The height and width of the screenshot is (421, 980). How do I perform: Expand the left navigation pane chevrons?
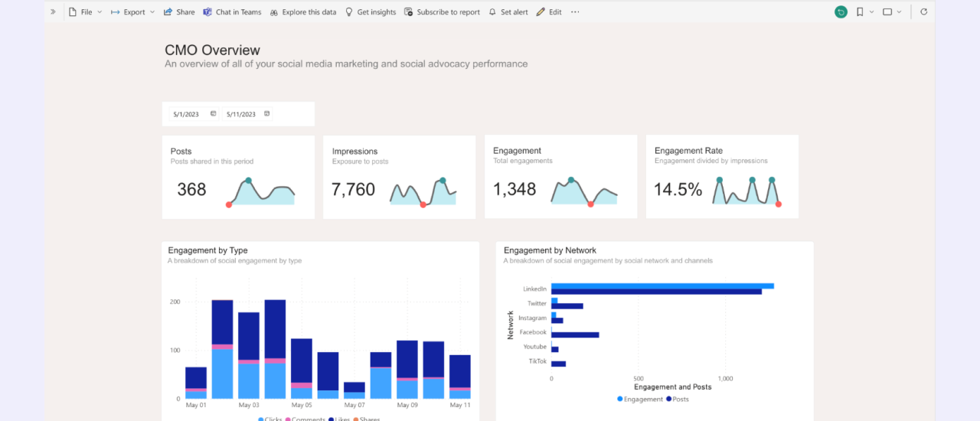tap(53, 12)
